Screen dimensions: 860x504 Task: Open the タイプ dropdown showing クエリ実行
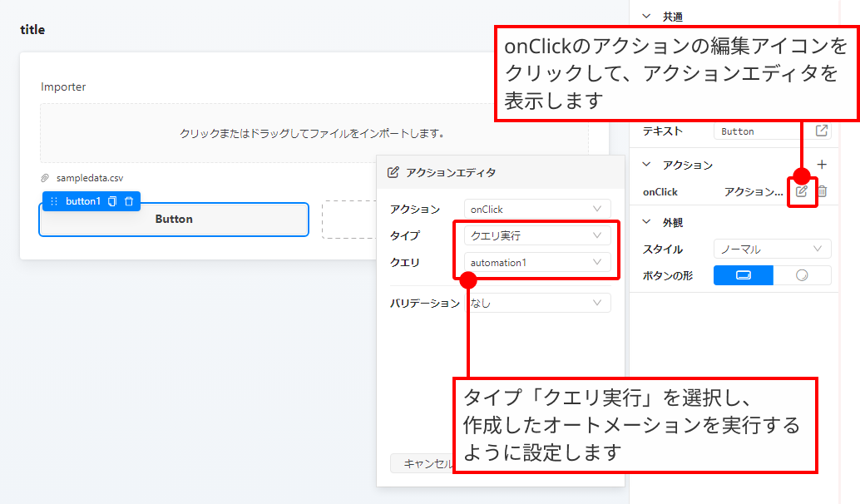point(536,235)
